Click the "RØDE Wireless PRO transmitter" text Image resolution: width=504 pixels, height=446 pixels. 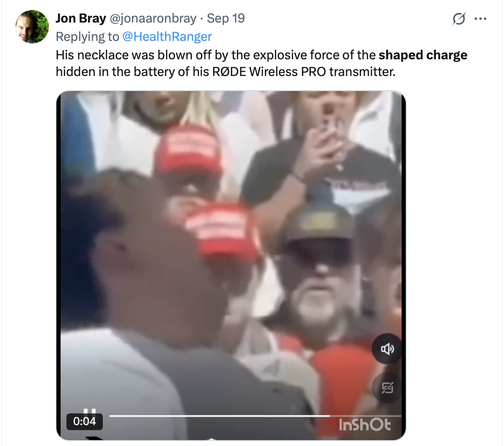point(304,72)
